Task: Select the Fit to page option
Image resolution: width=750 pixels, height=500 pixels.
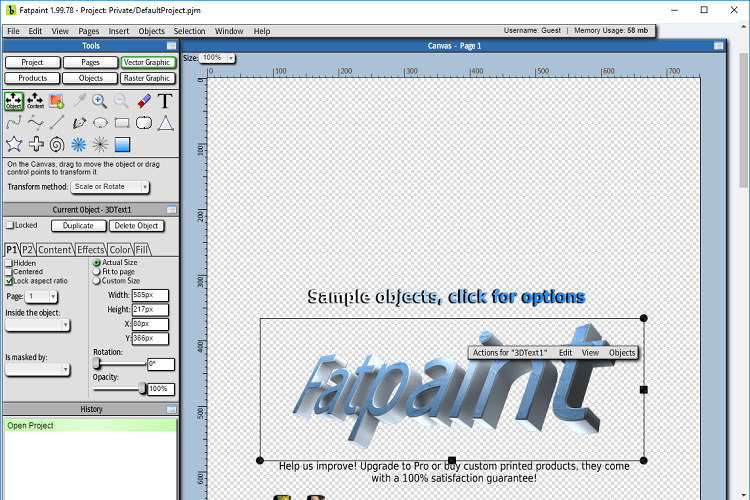Action: pyautogui.click(x=97, y=272)
